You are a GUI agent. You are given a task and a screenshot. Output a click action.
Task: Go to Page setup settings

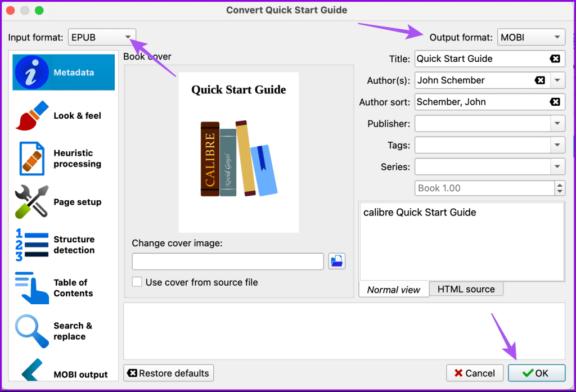tap(63, 201)
